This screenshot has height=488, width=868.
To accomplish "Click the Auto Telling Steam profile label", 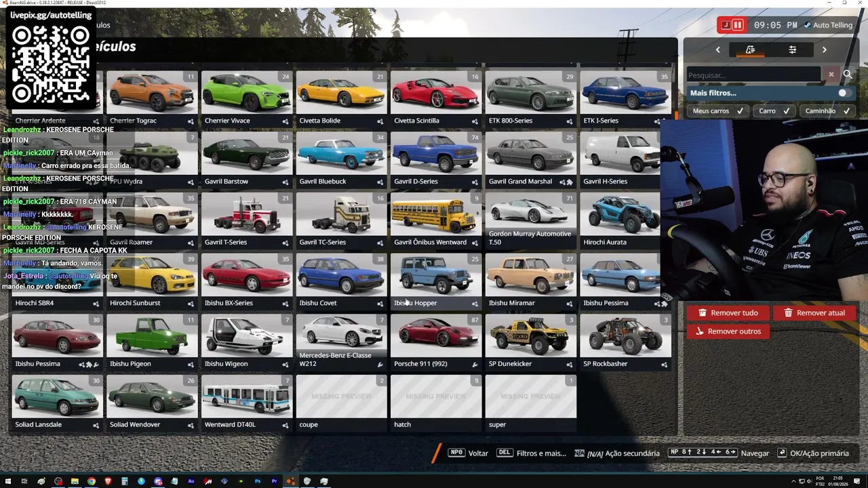I will (x=828, y=25).
